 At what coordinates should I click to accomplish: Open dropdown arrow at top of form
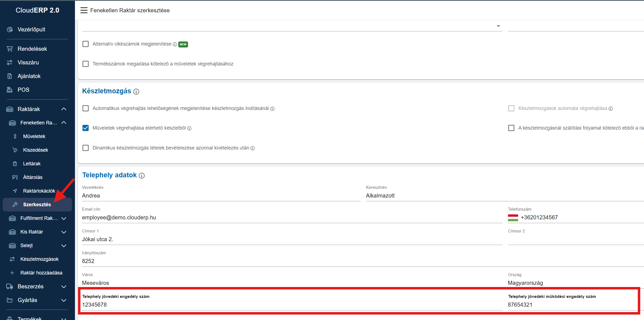click(498, 26)
